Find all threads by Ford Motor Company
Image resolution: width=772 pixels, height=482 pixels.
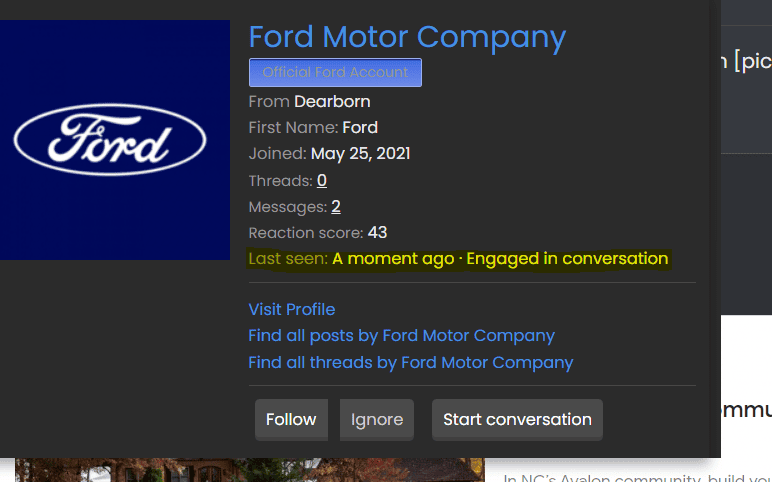[x=411, y=362]
